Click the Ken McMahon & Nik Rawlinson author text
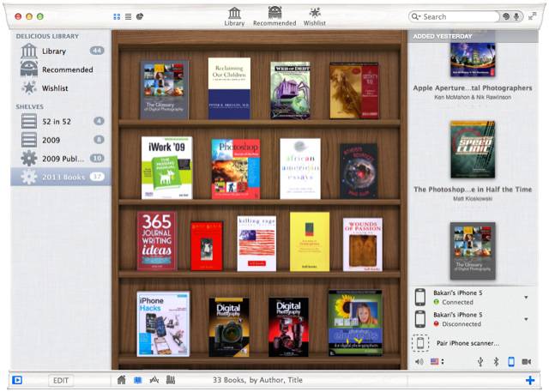 473,97
